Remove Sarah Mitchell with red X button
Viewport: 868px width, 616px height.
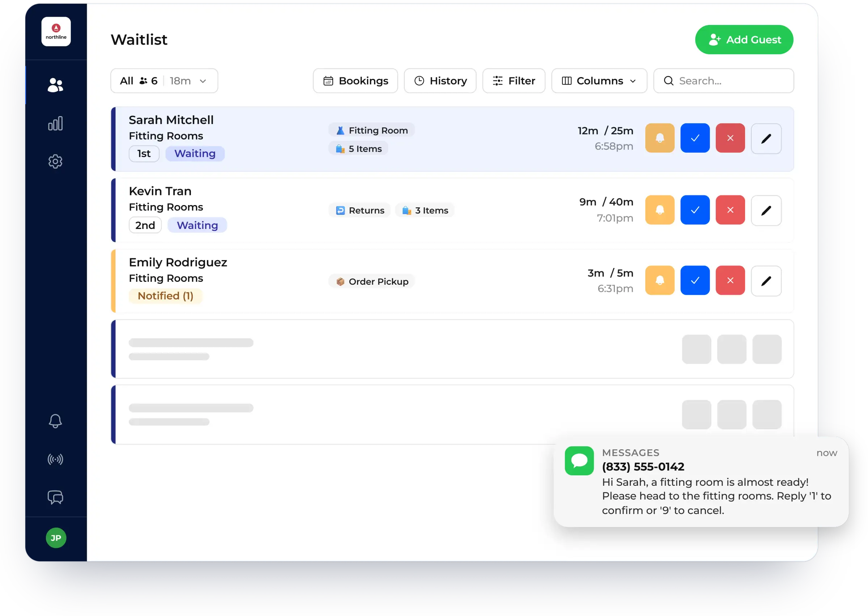click(730, 138)
